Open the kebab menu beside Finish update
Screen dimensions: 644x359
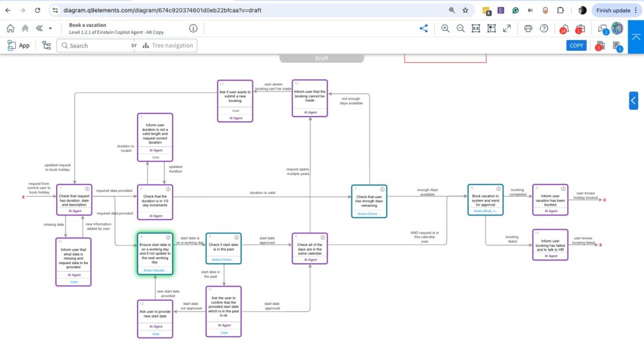click(x=637, y=10)
